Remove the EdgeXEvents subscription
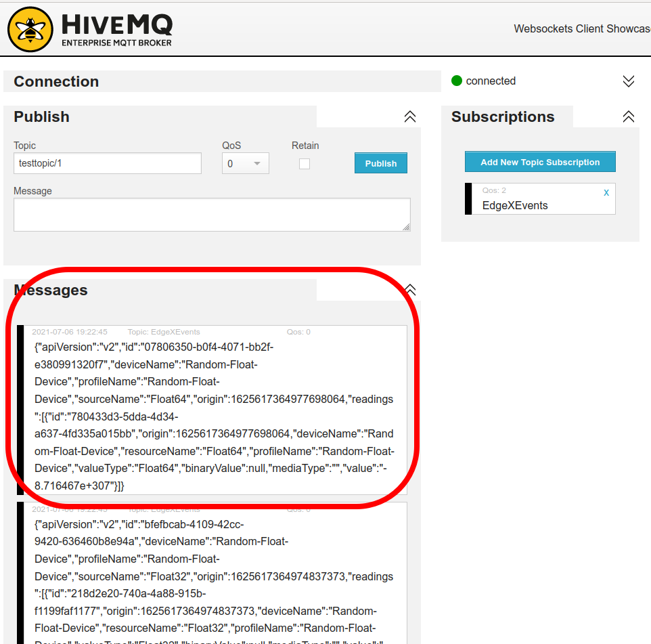The height and width of the screenshot is (644, 651). [606, 192]
